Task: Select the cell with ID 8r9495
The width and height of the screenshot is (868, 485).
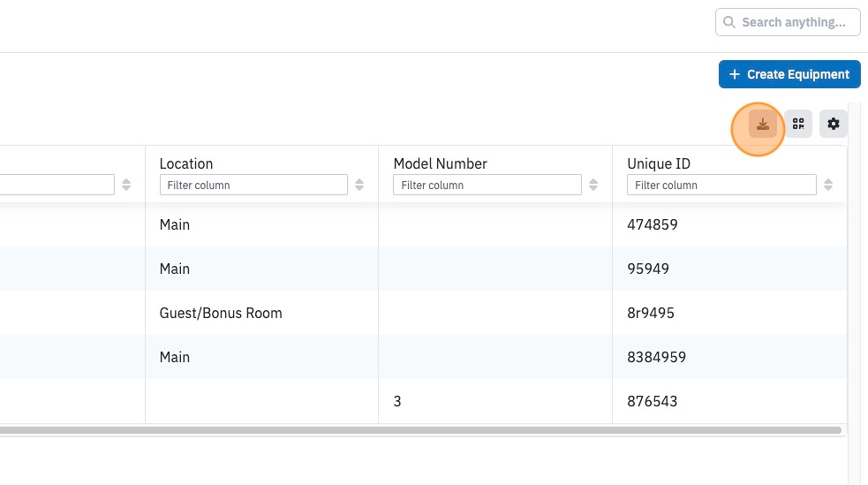Action: pos(729,313)
